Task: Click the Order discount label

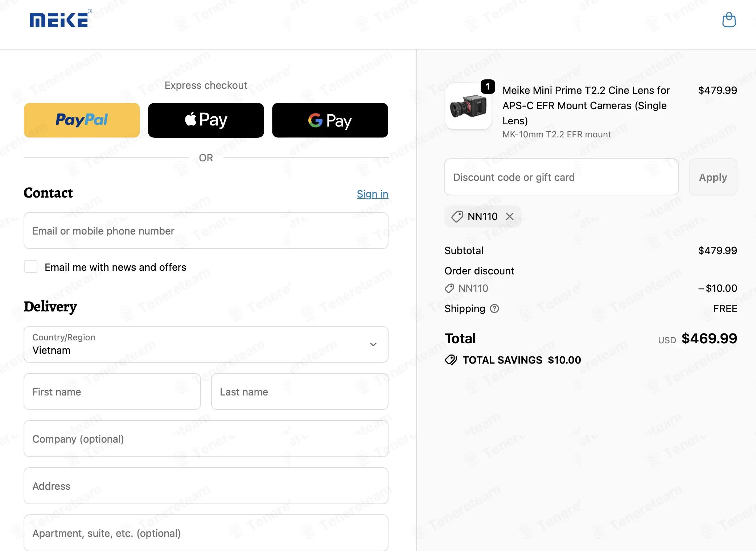Action: 479,271
